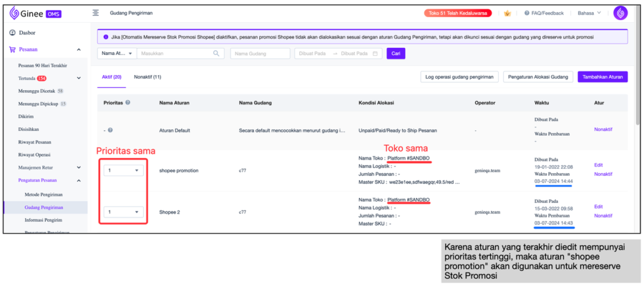Viewport: 644px width, 286px height.
Task: Click the help icon beside Prioritas header
Action: click(x=128, y=103)
